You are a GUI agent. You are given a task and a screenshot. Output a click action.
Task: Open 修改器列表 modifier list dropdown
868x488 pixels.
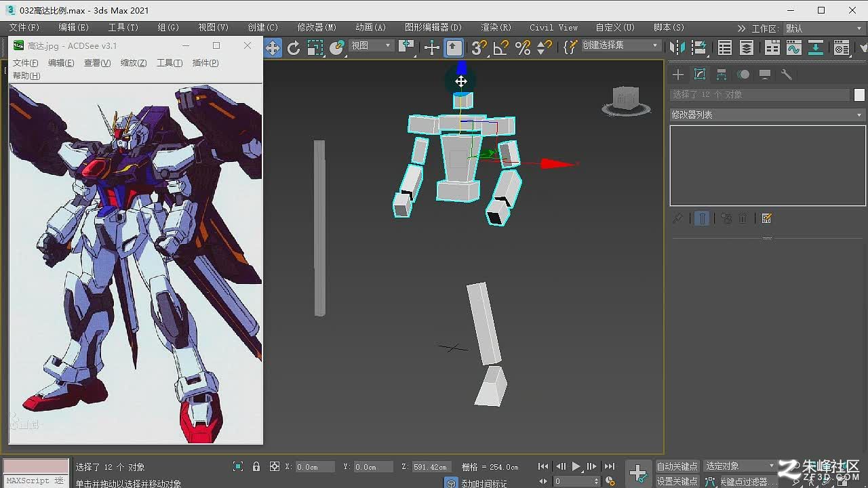tap(767, 115)
